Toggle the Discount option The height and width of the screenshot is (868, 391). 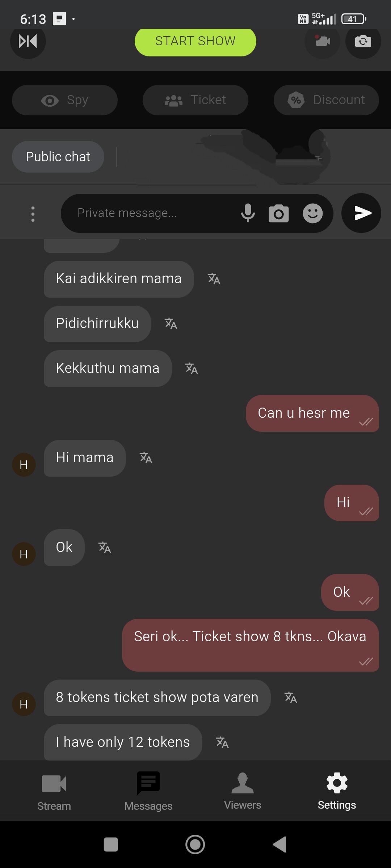point(326,100)
